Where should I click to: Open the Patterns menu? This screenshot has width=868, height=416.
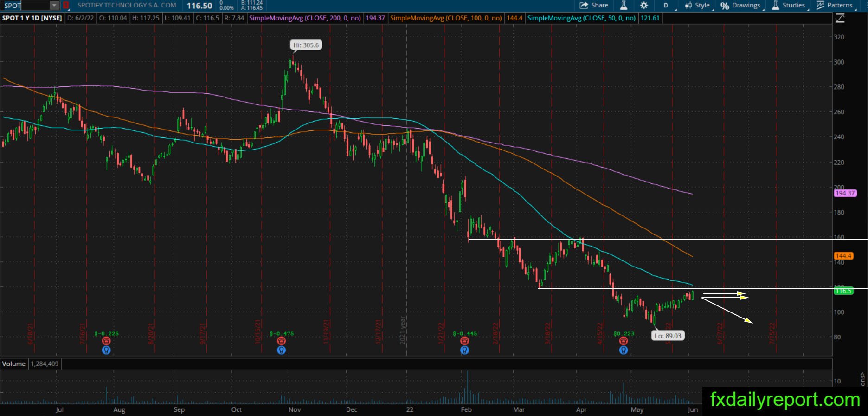coord(835,6)
